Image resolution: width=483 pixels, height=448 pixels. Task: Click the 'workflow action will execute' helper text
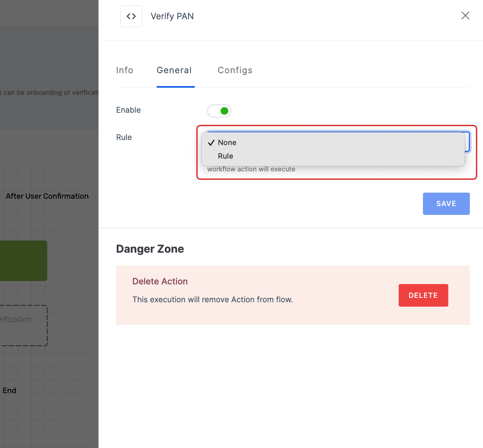251,169
